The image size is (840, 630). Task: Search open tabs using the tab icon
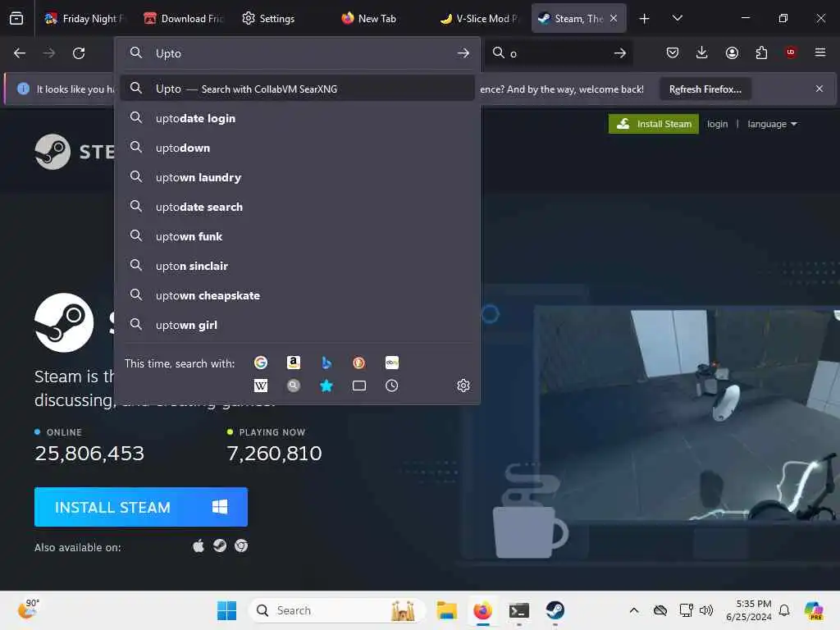click(359, 386)
